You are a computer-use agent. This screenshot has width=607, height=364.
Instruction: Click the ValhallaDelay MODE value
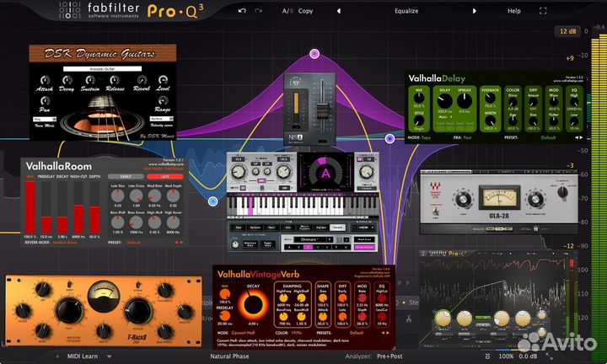426,137
